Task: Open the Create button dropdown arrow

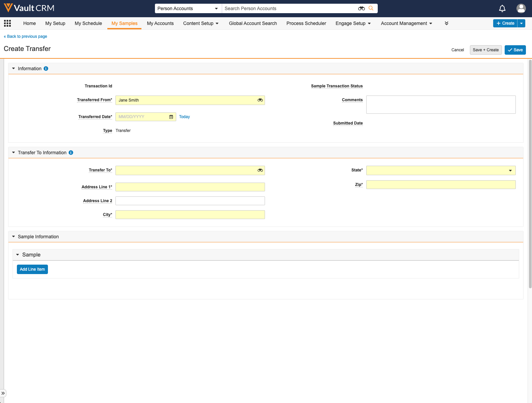Action: pos(521,23)
